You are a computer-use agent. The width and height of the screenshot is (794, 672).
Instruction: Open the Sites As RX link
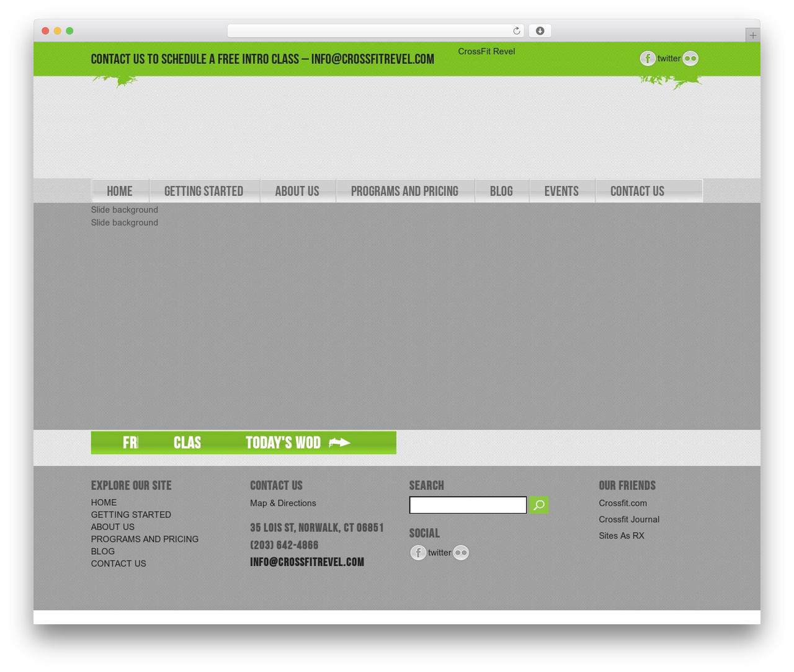[x=622, y=535]
